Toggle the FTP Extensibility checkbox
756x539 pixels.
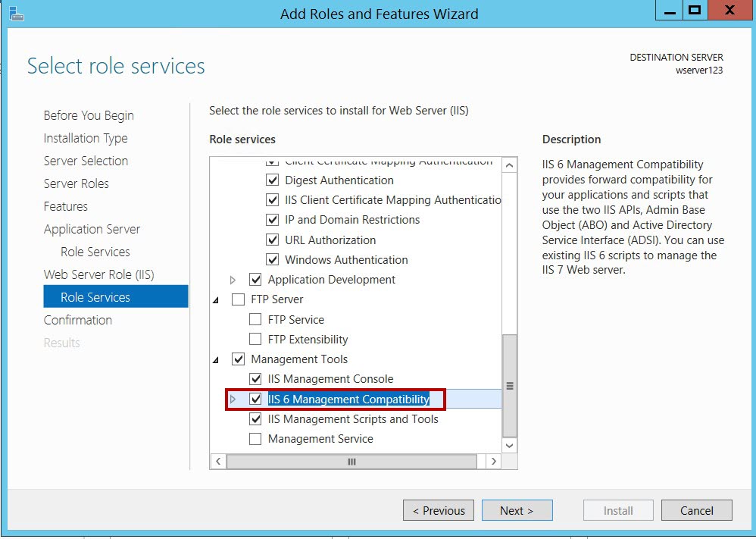click(255, 339)
